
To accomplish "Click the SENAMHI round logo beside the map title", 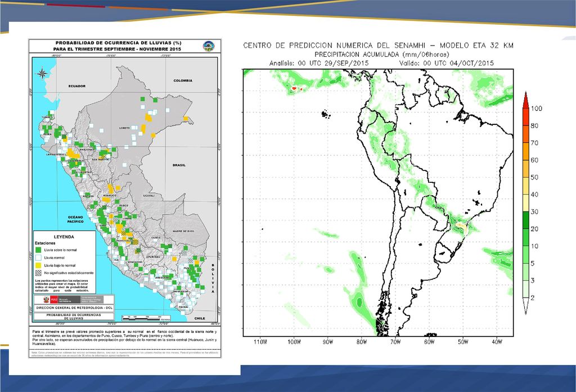I will tap(209, 46).
